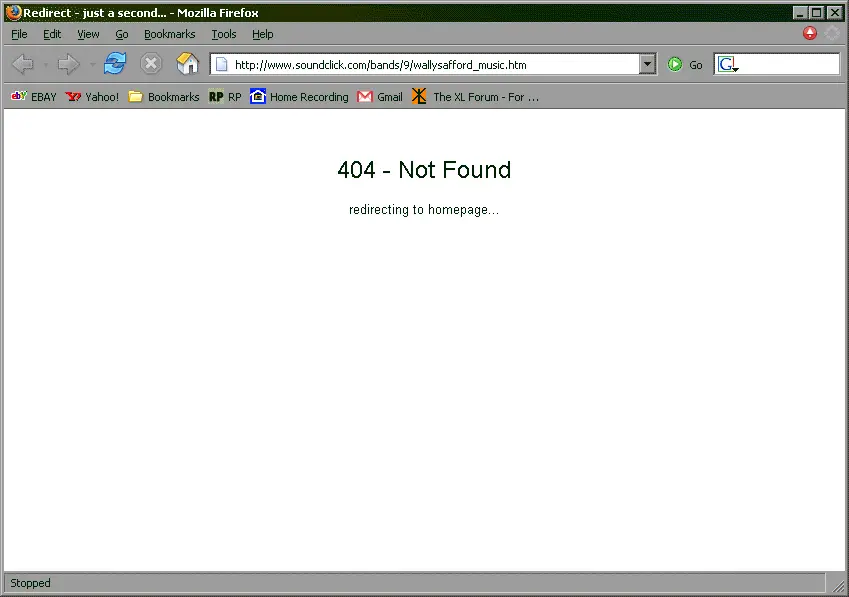
Task: Open the Bookmarks menu
Action: [169, 34]
